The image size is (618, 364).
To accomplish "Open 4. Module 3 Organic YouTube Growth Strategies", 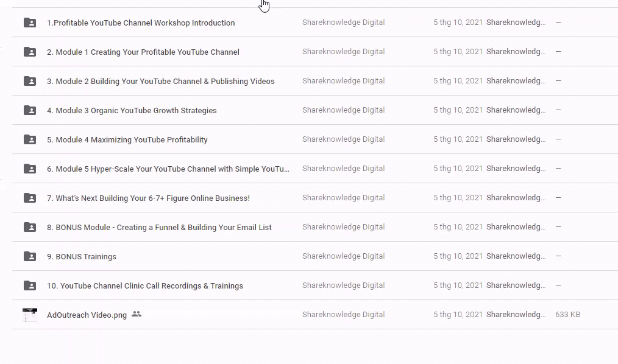I will click(x=132, y=111).
